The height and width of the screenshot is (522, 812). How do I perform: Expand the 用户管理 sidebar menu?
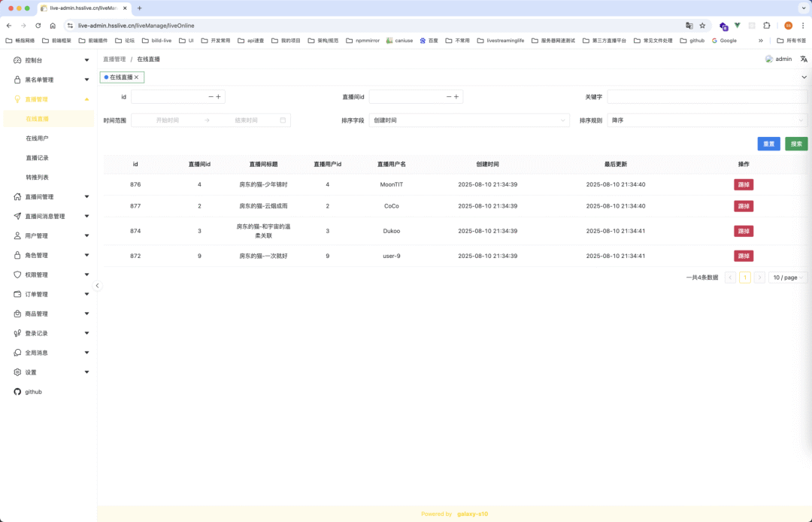point(51,235)
